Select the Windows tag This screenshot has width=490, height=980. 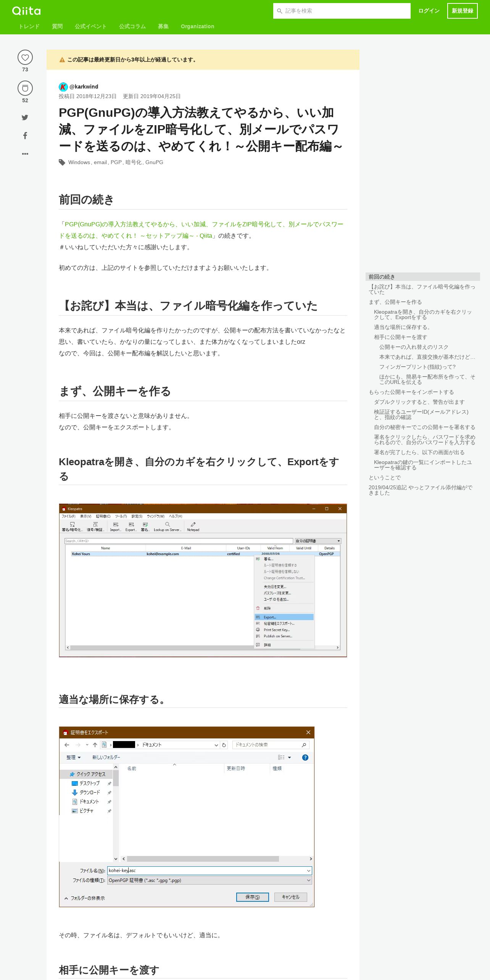79,162
